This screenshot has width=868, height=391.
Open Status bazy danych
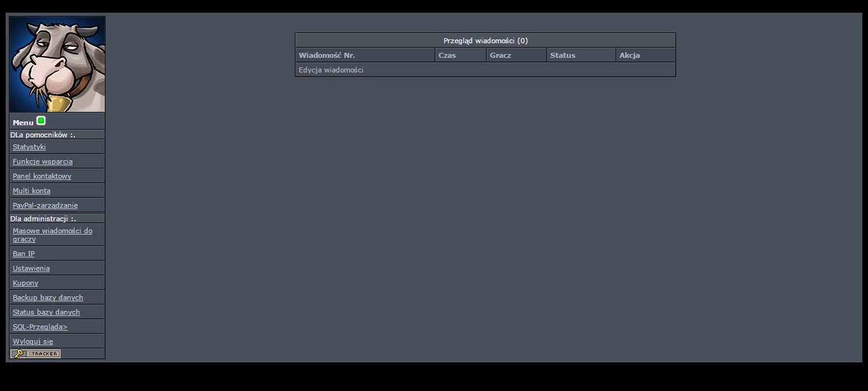pos(46,312)
